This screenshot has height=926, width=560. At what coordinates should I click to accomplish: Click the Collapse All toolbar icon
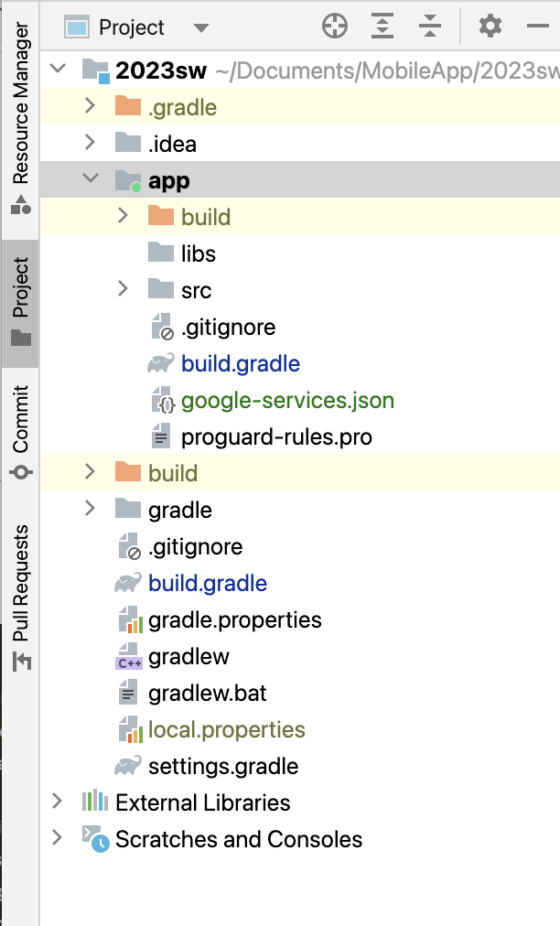[430, 27]
